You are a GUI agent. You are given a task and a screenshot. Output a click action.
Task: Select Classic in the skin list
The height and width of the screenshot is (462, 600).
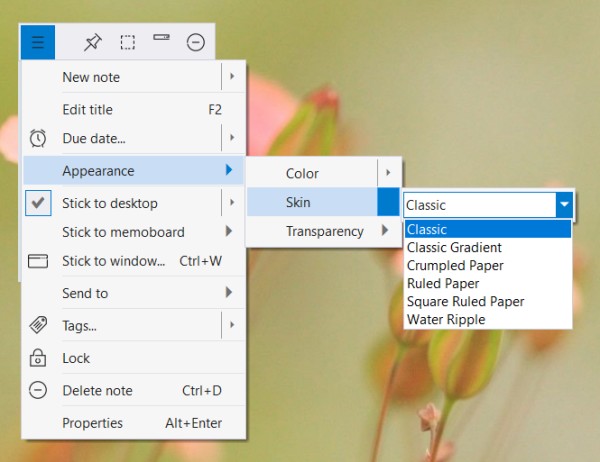[488, 229]
